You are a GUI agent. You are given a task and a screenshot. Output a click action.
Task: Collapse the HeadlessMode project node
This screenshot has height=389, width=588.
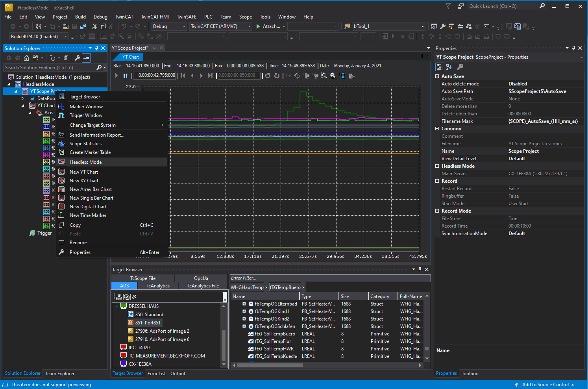9,84
